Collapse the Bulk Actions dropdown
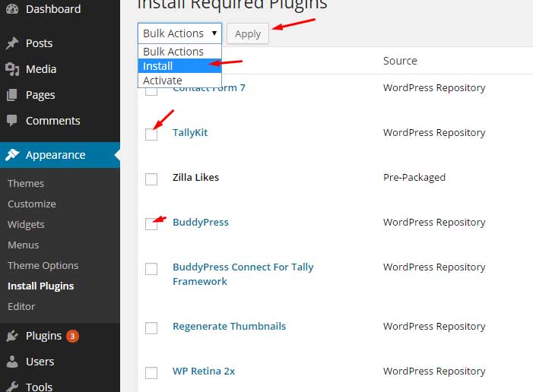Viewport: 533px width, 392px height. coord(179,33)
